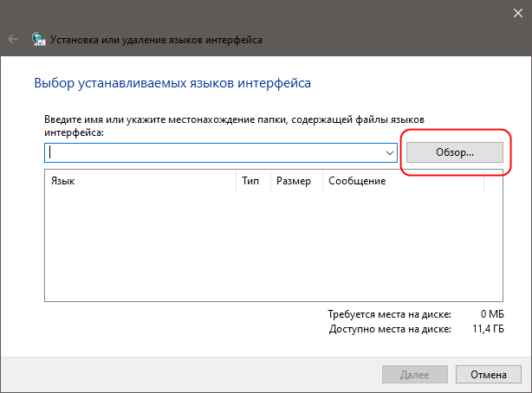The width and height of the screenshot is (532, 393).
Task: Close the language installation dialog with X
Action: 518,13
